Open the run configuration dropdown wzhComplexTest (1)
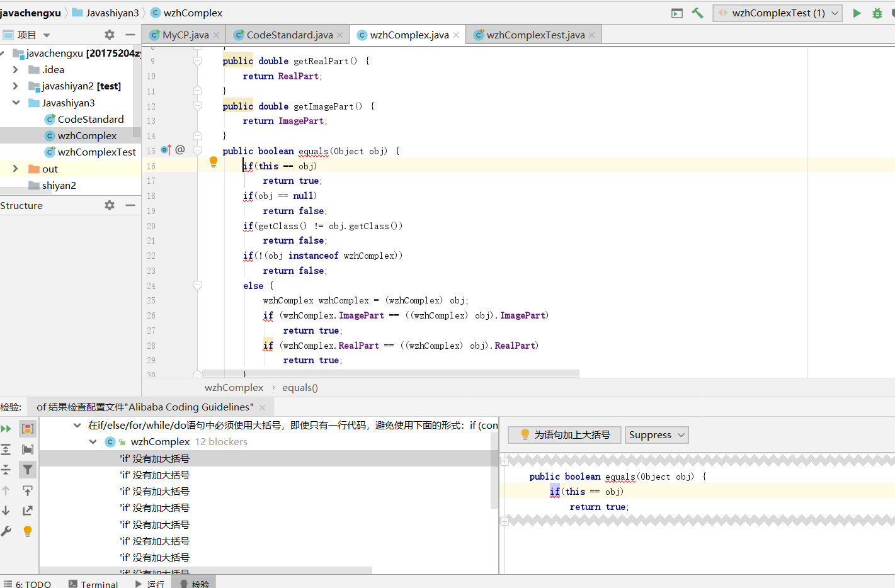The height and width of the screenshot is (588, 895). click(778, 13)
